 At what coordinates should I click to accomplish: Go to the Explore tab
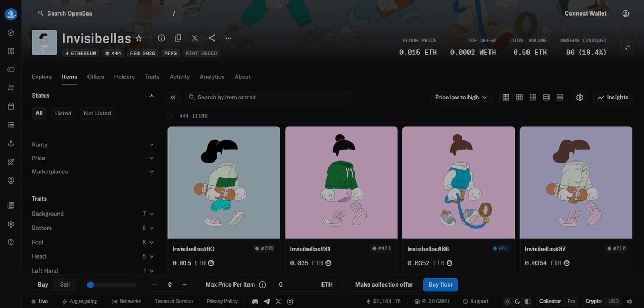pyautogui.click(x=42, y=77)
